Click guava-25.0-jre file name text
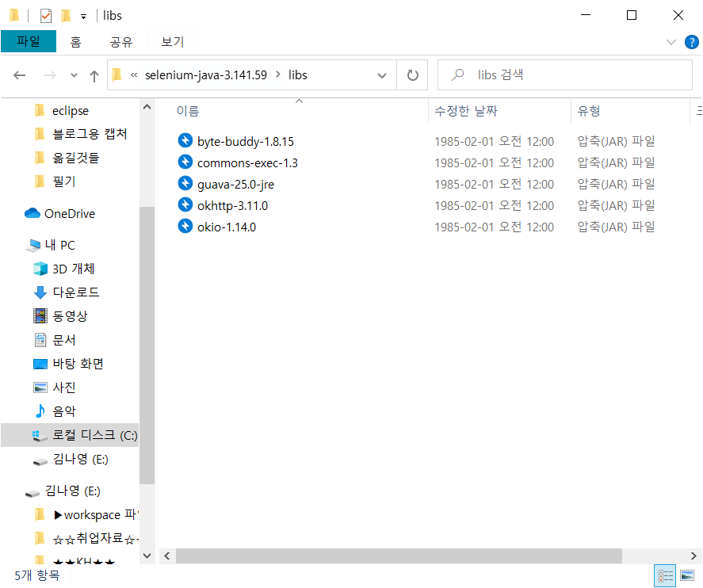 (x=235, y=184)
